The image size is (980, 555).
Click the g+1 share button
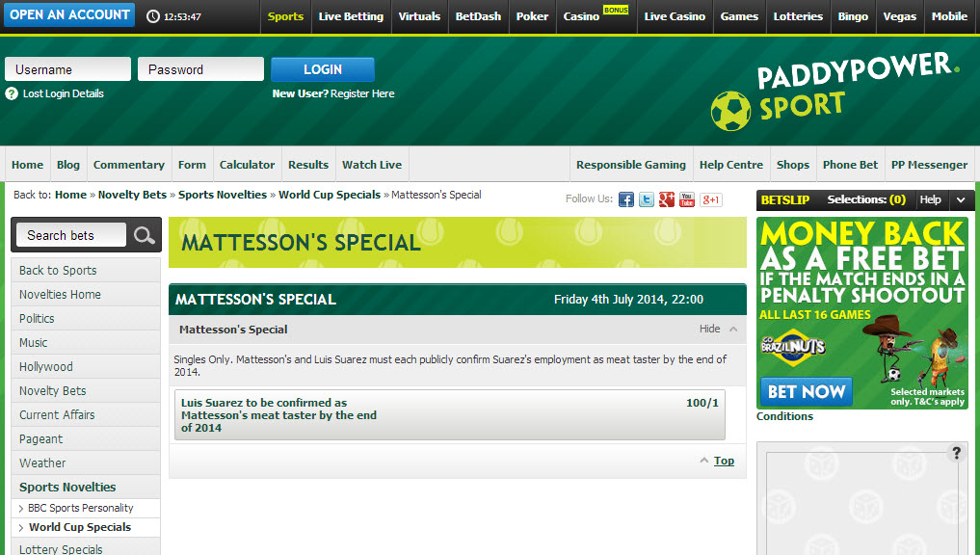710,199
